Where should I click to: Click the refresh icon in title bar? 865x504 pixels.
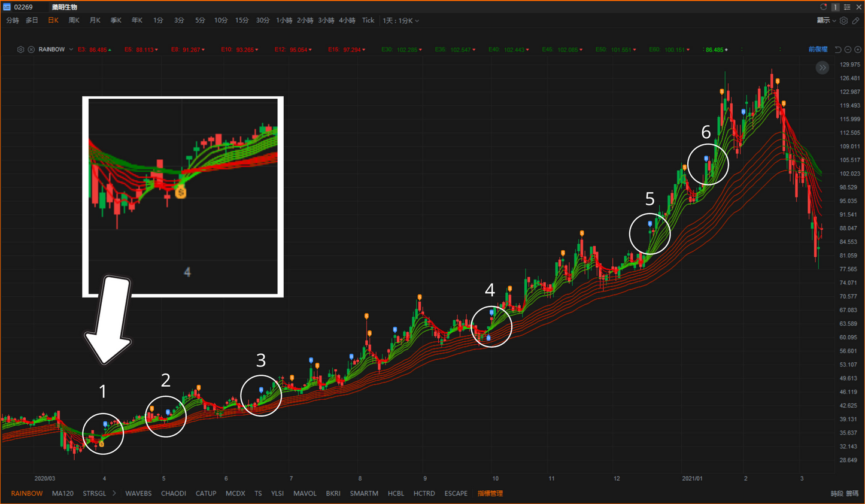coord(823,7)
